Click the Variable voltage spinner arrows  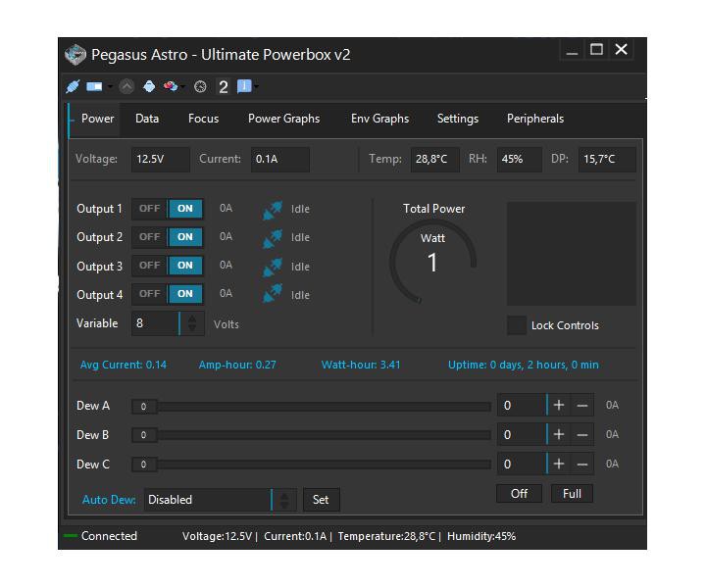[193, 323]
